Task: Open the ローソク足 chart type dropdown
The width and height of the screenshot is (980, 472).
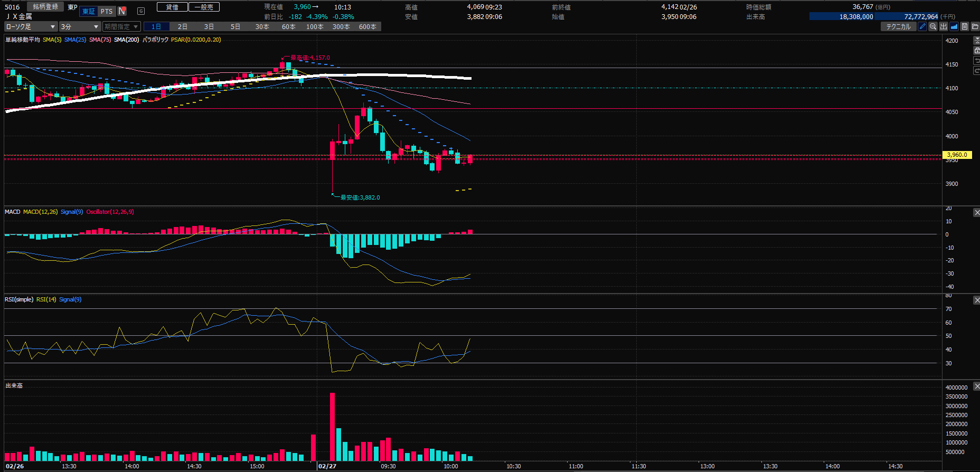Action: [x=31, y=26]
